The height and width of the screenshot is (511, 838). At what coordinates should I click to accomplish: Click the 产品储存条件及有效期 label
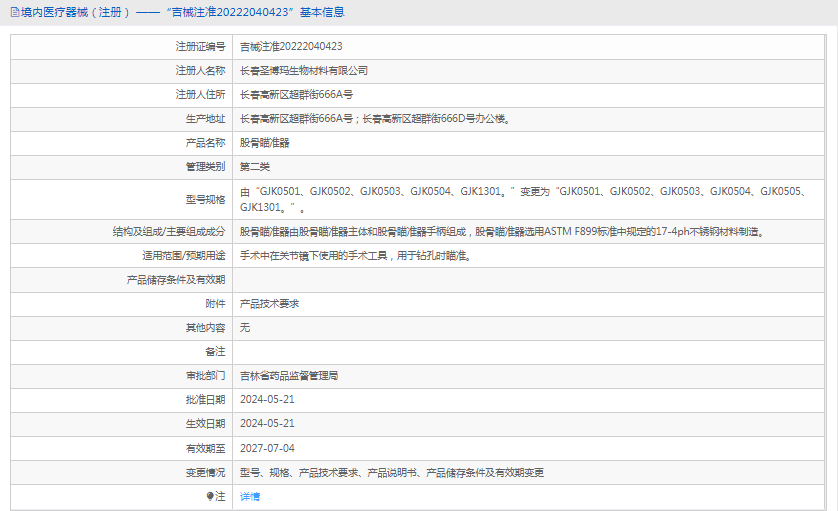(176, 280)
